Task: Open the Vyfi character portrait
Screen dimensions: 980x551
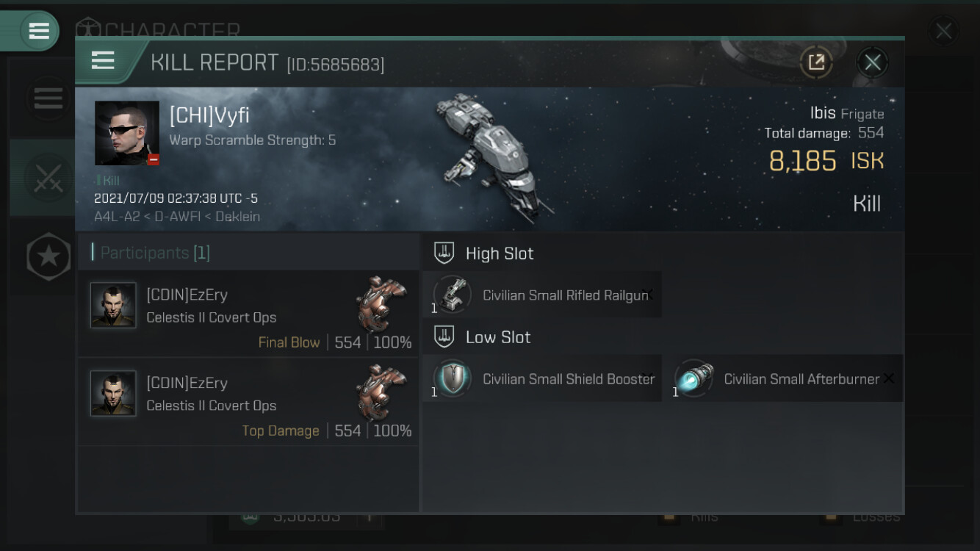Action: point(127,133)
